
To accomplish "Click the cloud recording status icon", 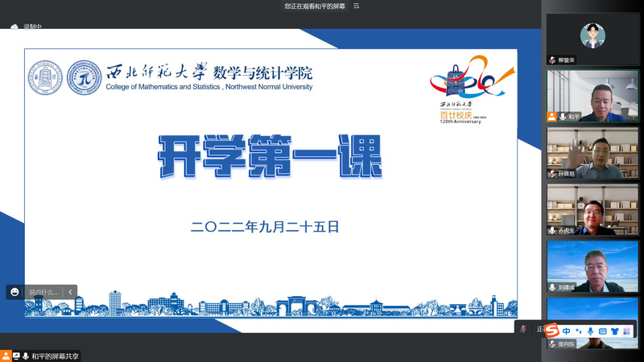I will click(x=14, y=27).
